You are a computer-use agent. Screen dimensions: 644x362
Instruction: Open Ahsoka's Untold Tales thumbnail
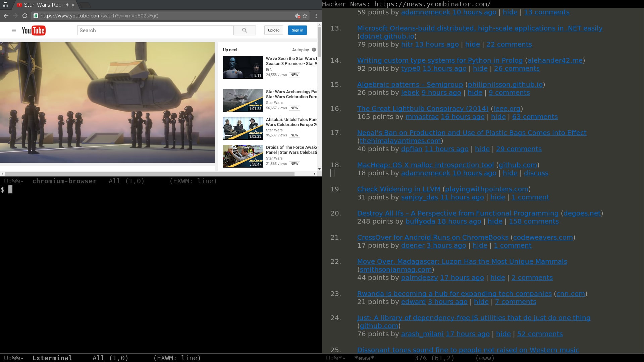point(243,128)
